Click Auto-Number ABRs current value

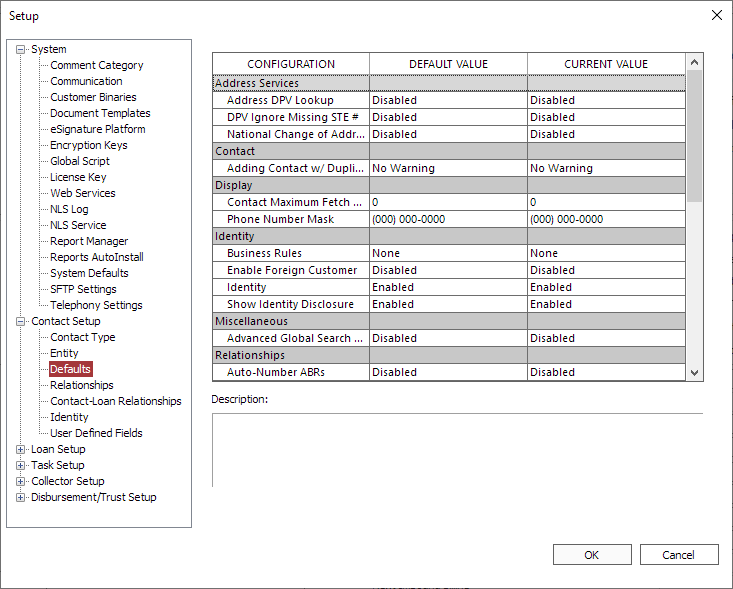tap(606, 372)
